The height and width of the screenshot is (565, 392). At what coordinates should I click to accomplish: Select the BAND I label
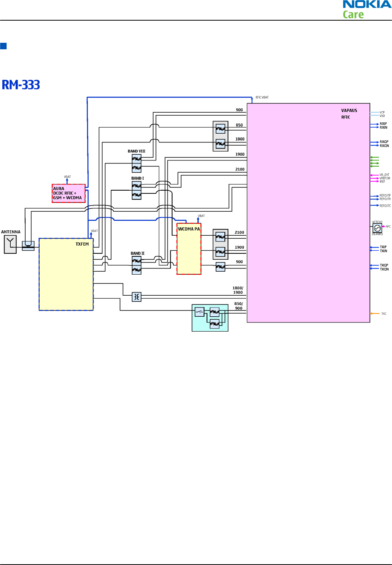138,178
